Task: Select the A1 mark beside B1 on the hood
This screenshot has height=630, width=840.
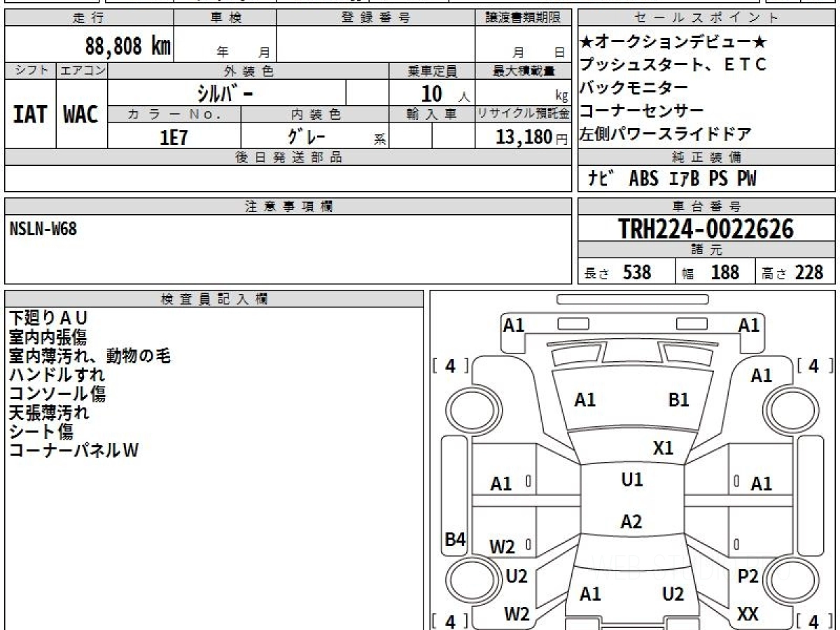Action: point(585,400)
